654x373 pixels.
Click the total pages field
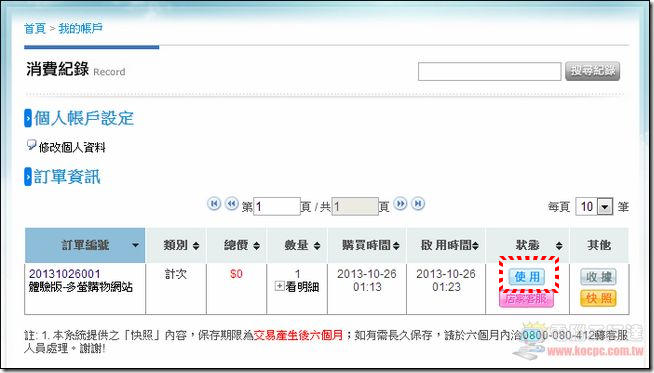pyautogui.click(x=355, y=206)
